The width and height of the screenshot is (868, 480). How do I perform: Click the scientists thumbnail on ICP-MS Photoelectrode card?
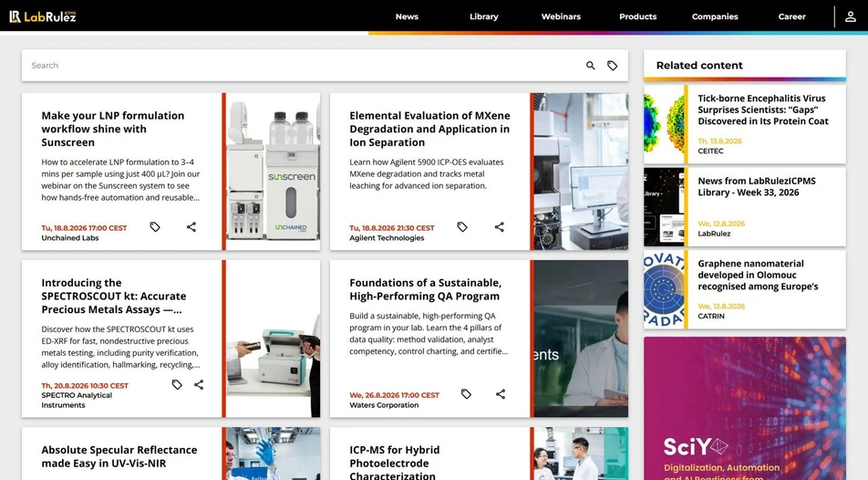click(x=581, y=454)
